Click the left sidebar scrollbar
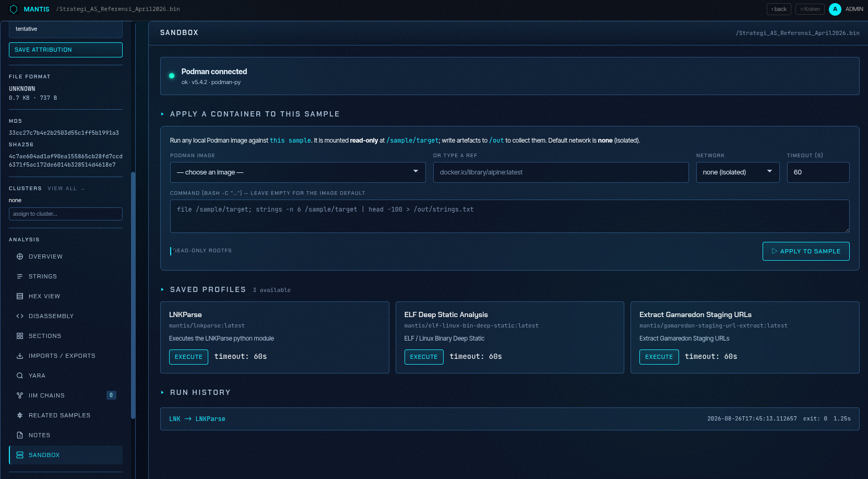Image resolution: width=868 pixels, height=479 pixels. coord(133,295)
